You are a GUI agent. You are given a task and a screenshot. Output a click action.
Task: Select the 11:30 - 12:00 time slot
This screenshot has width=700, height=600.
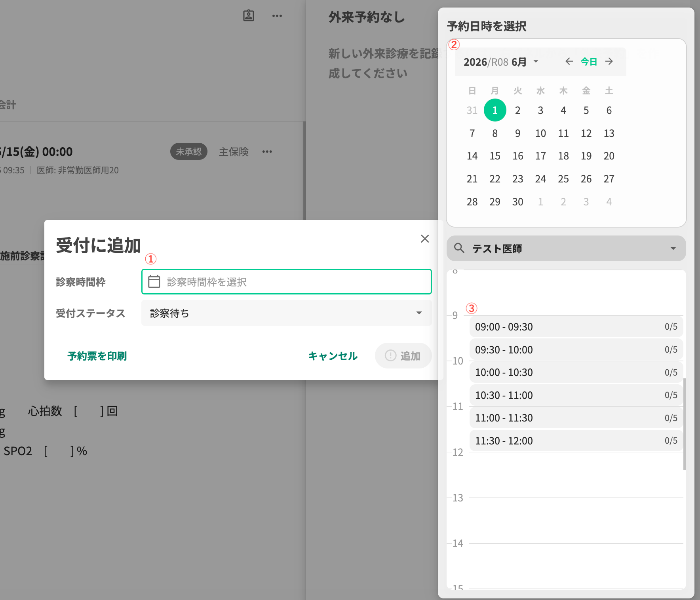pyautogui.click(x=576, y=441)
